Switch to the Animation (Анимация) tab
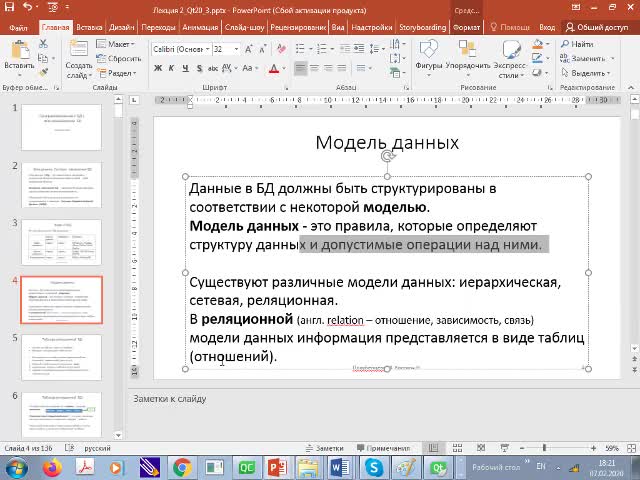640x480 pixels. click(x=200, y=27)
